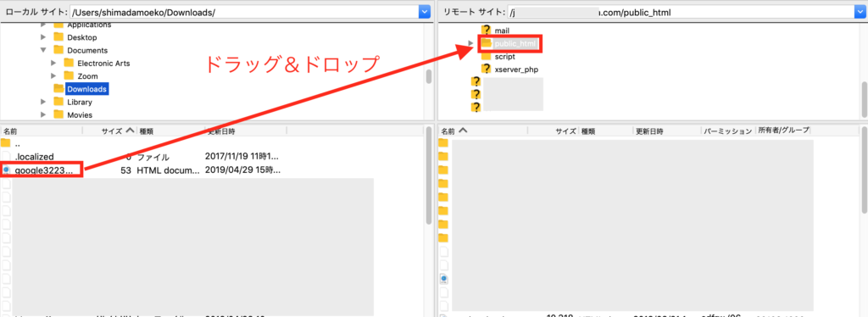Select the Applications folder icon

point(58,25)
